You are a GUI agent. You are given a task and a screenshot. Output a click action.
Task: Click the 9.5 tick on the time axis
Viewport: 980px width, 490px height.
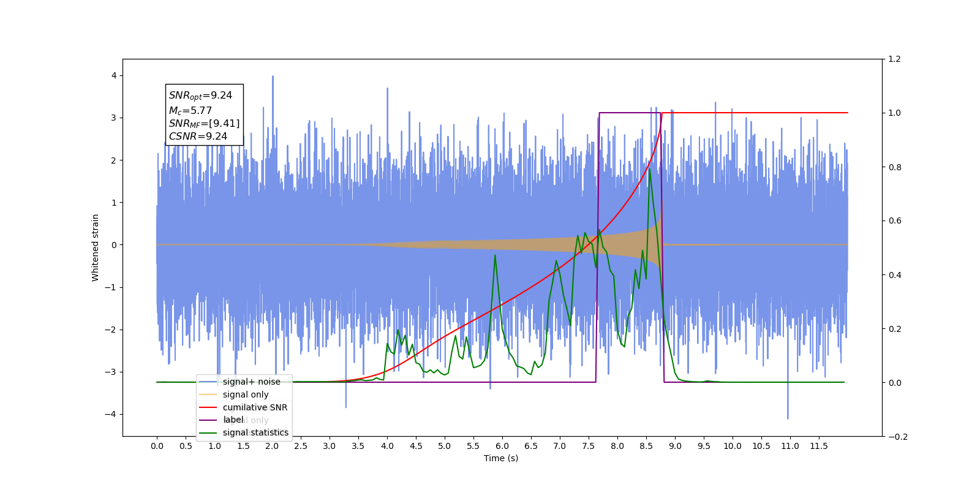[704, 446]
